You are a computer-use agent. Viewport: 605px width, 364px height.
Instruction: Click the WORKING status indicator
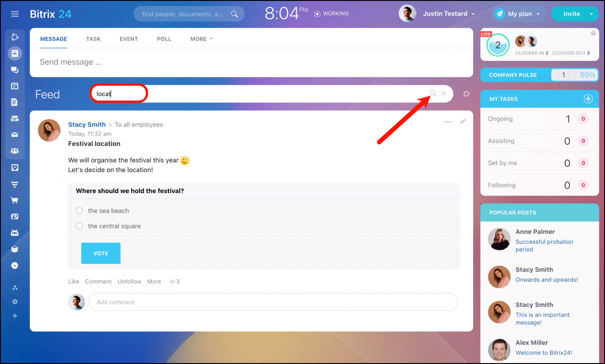[x=331, y=14]
